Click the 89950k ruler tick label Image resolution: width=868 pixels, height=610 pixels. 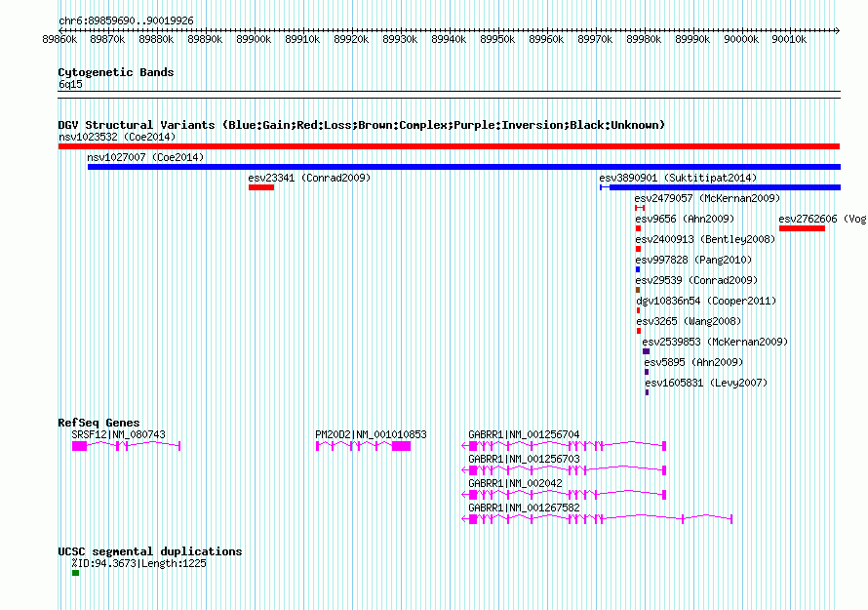click(497, 39)
